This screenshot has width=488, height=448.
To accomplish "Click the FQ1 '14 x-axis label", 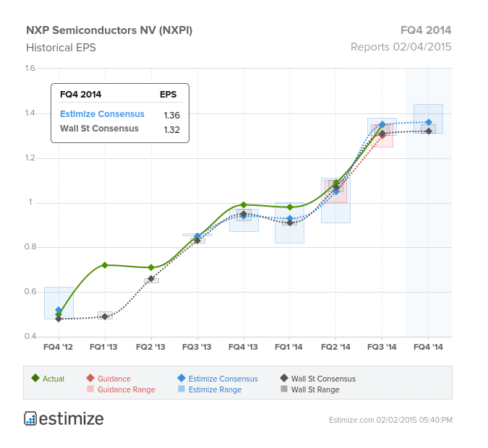I will (288, 347).
